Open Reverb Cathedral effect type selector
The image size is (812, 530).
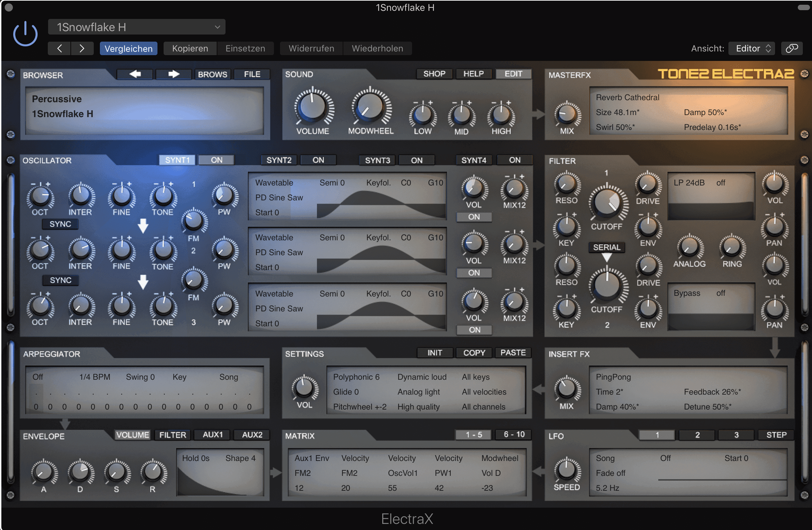point(627,97)
